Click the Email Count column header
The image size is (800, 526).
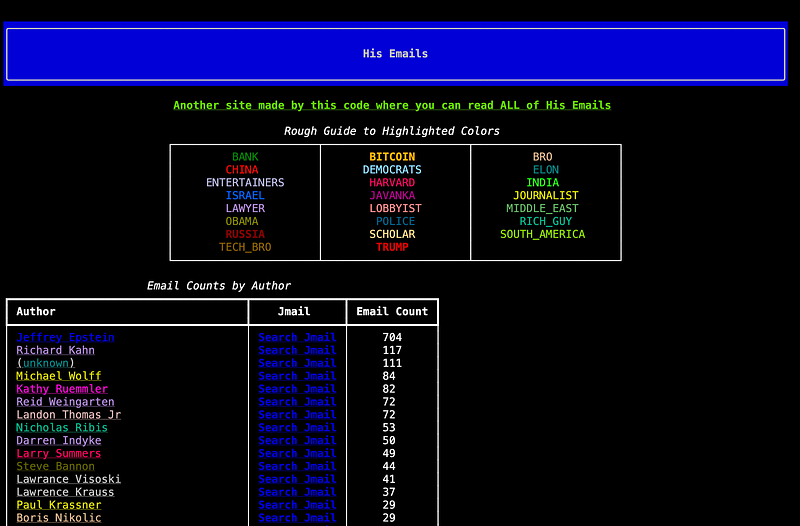pos(392,311)
